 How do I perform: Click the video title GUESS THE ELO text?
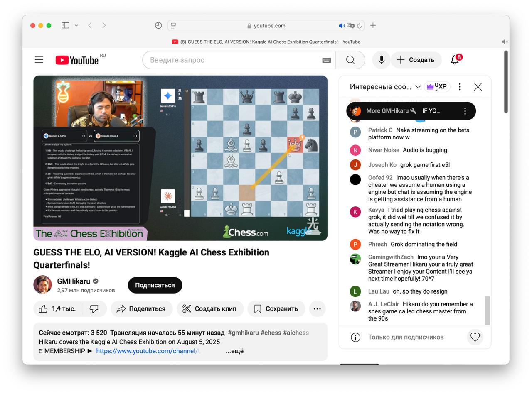click(x=151, y=259)
